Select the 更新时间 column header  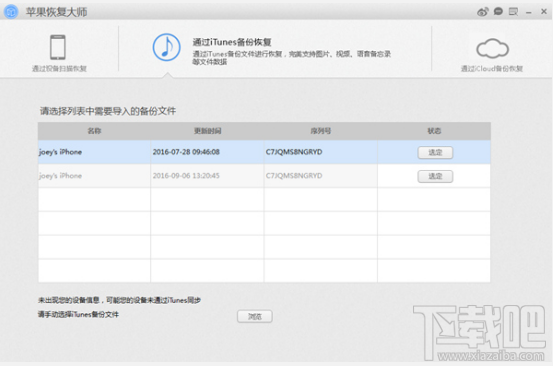[x=207, y=131]
